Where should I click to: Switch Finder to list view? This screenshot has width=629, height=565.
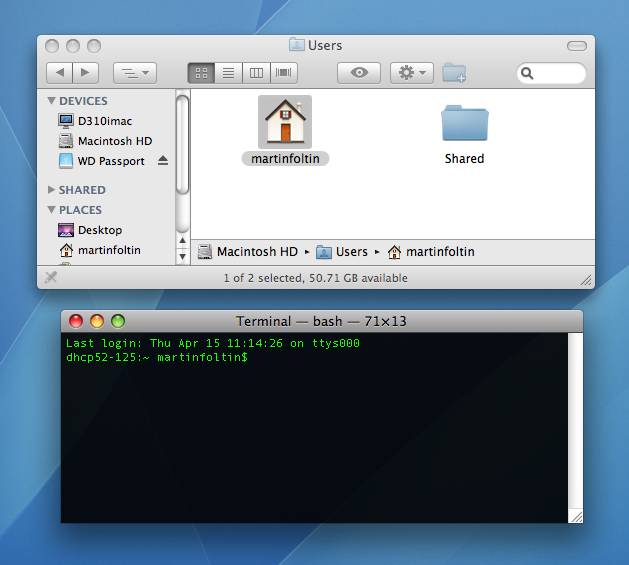coord(229,73)
